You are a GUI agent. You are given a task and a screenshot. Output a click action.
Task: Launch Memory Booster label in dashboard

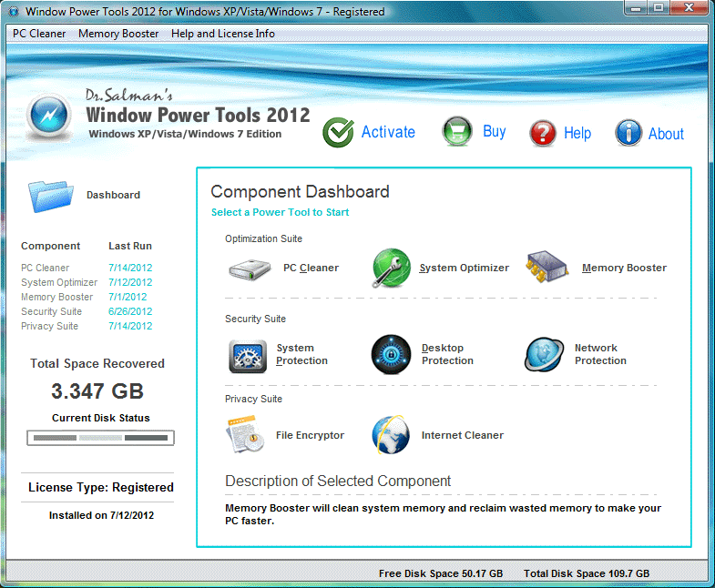point(624,268)
